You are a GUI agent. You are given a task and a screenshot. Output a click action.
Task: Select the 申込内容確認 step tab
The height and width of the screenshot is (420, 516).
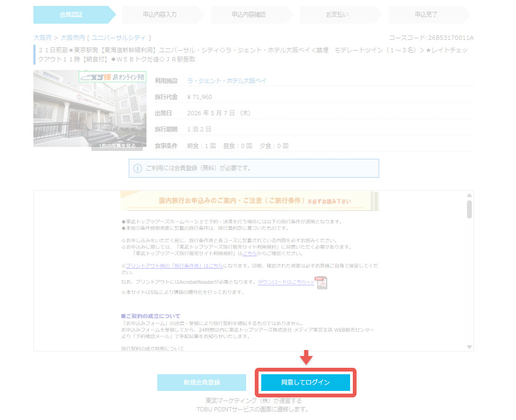pos(252,15)
